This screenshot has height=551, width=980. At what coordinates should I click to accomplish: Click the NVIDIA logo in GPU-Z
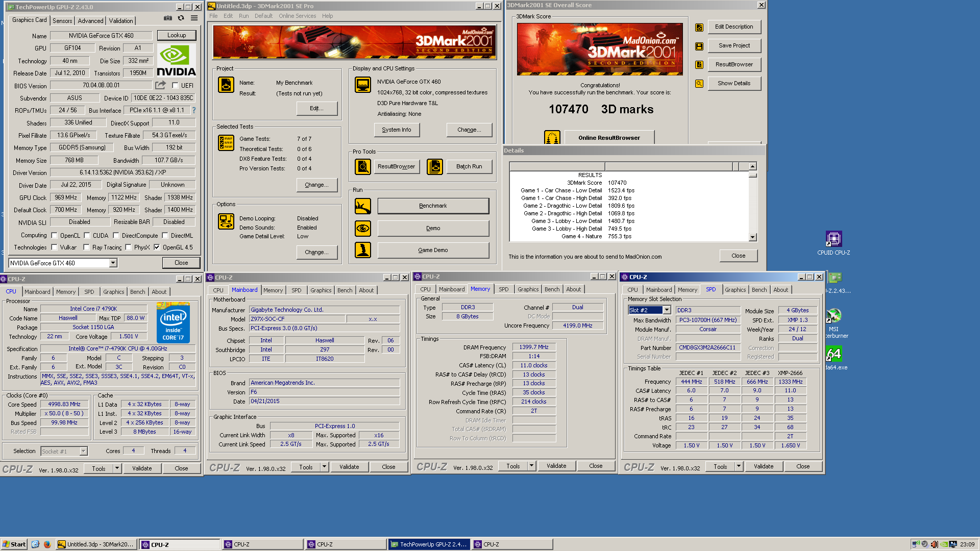pyautogui.click(x=176, y=61)
